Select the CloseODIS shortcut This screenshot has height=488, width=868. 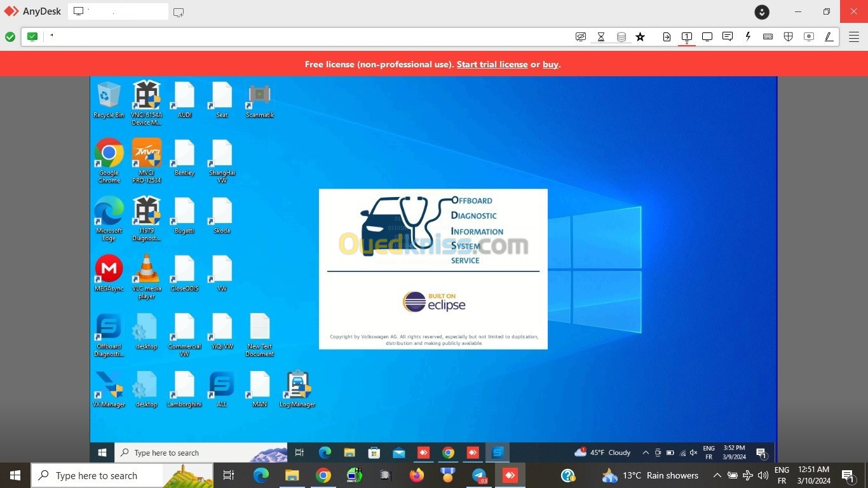(184, 273)
